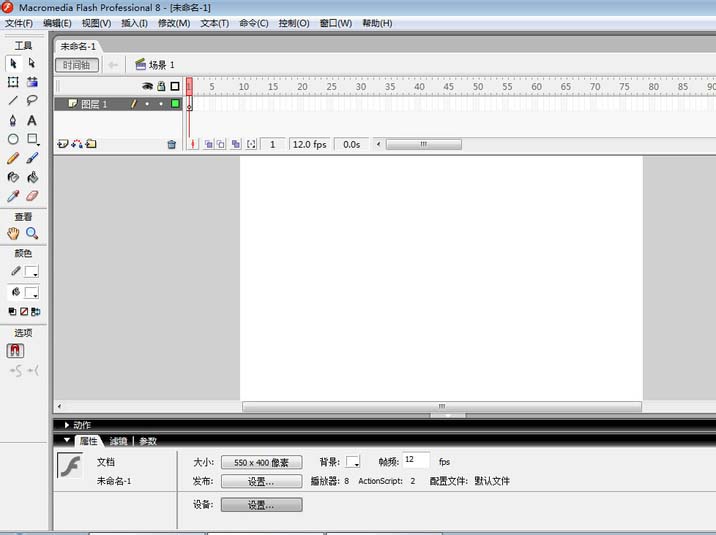Open the 修改(M) menu
This screenshot has width=716, height=535.
174,23
